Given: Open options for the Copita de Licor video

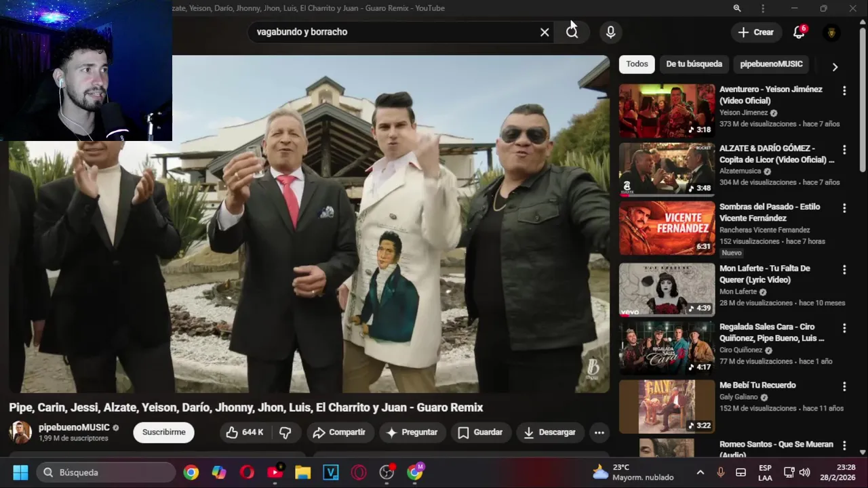Looking at the screenshot, I should [x=844, y=149].
